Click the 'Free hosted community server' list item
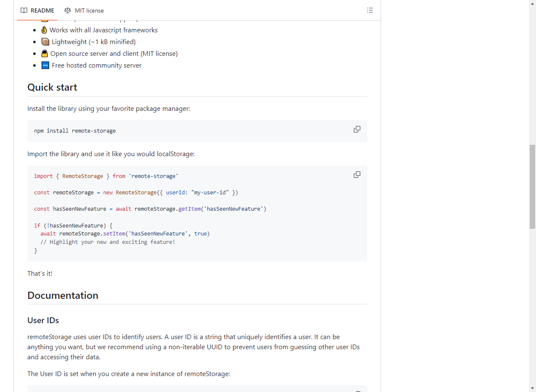The width and height of the screenshot is (536, 392). coord(97,65)
